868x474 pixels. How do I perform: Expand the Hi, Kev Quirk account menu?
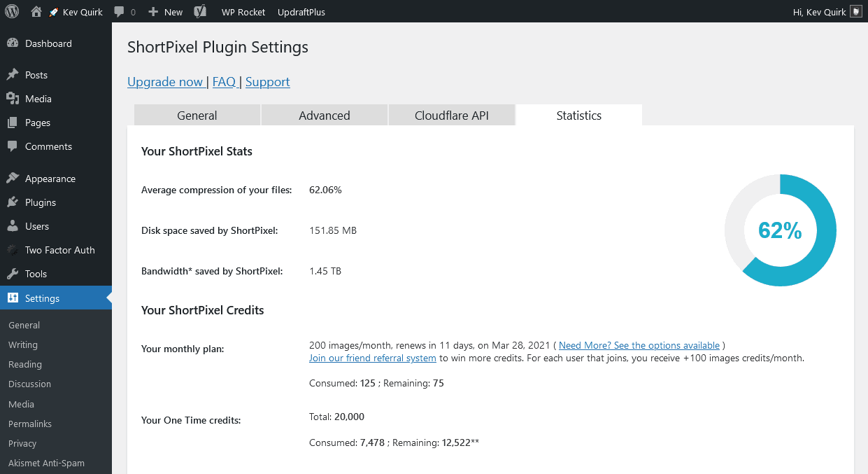(819, 12)
